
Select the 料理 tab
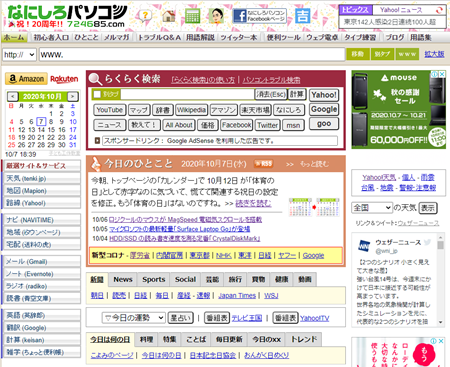point(146,339)
